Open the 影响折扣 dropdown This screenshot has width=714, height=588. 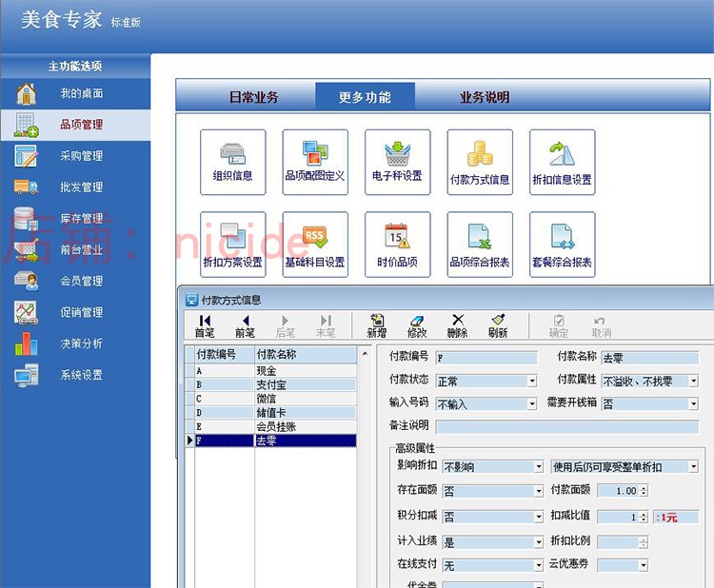(538, 466)
